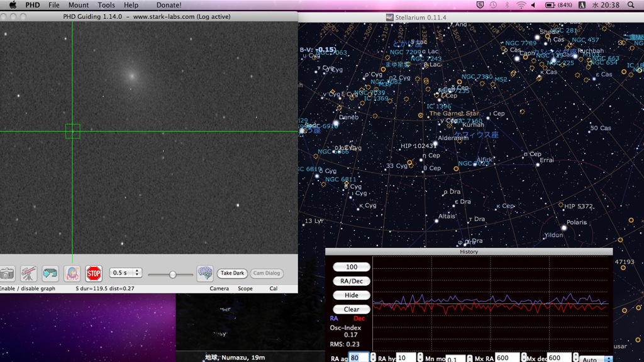Image resolution: width=644 pixels, height=362 pixels.
Task: Open Spotlight search magnifier
Action: pyautogui.click(x=631, y=5)
